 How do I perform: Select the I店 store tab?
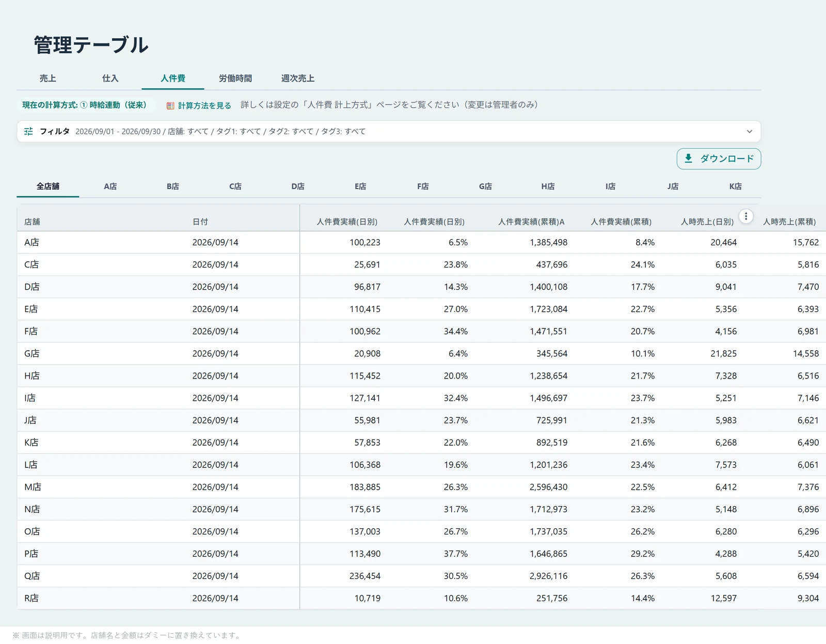610,186
